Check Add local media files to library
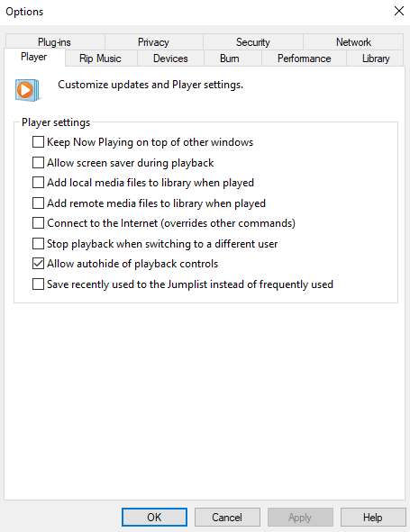The height and width of the screenshot is (532, 410). pos(38,183)
